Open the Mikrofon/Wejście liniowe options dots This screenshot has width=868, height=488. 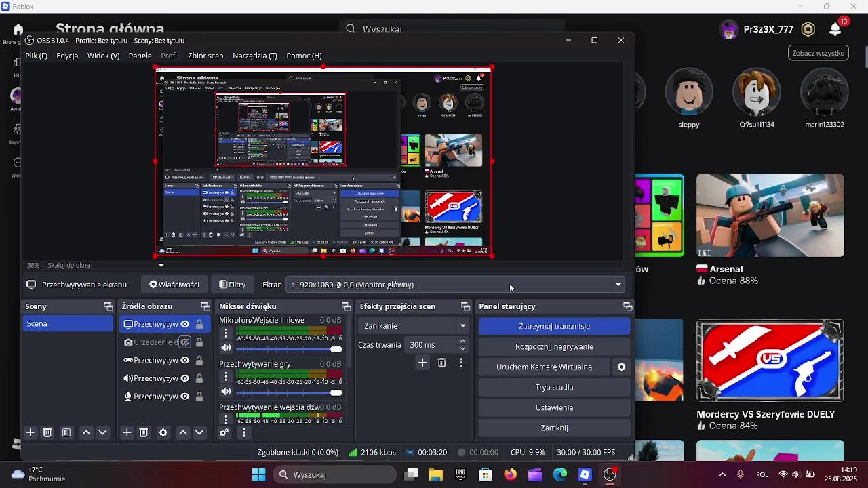pyautogui.click(x=226, y=333)
